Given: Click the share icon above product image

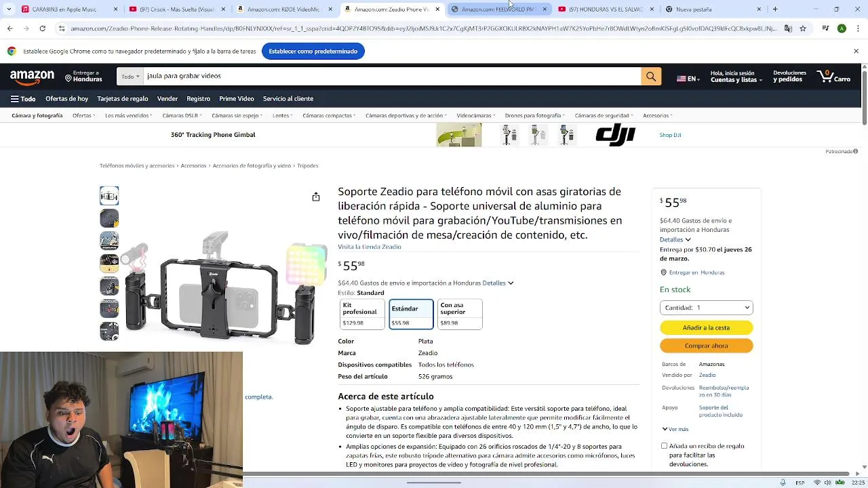Looking at the screenshot, I should pos(315,197).
